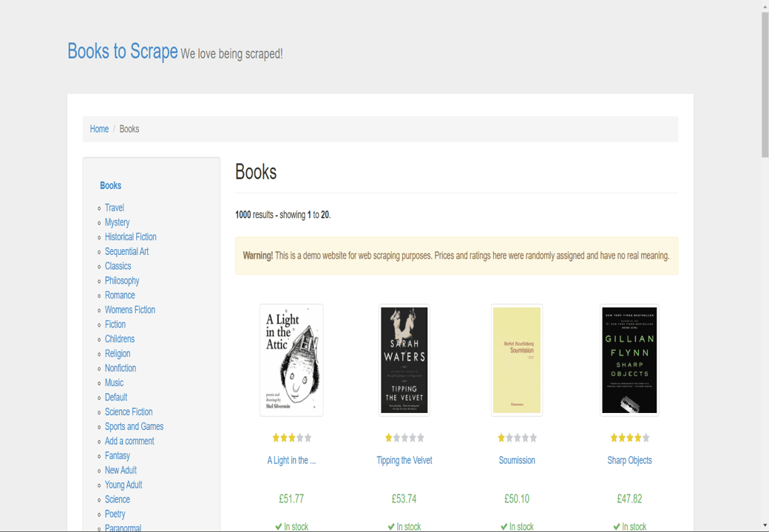Browse the New Adult category
The width and height of the screenshot is (769, 532).
click(x=121, y=470)
